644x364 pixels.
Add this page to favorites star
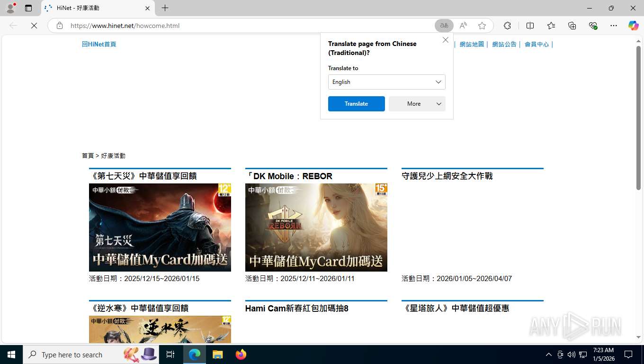(x=482, y=26)
